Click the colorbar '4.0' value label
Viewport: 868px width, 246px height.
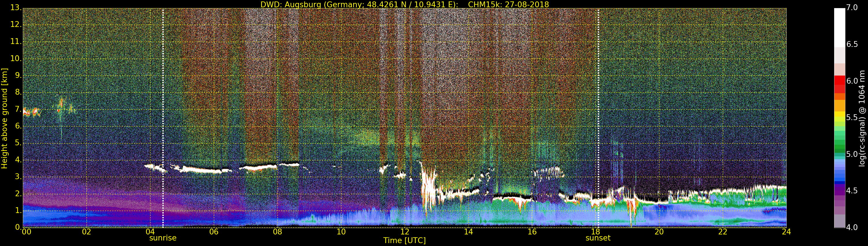tap(852, 227)
